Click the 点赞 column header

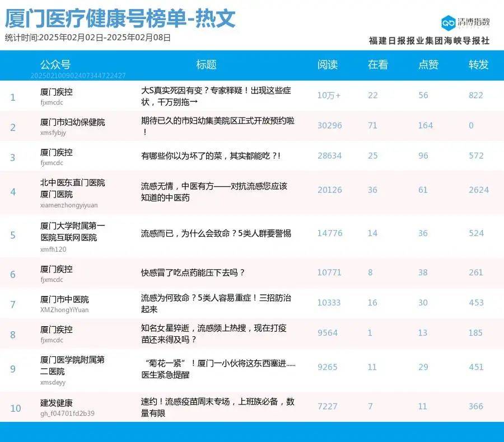click(x=428, y=64)
